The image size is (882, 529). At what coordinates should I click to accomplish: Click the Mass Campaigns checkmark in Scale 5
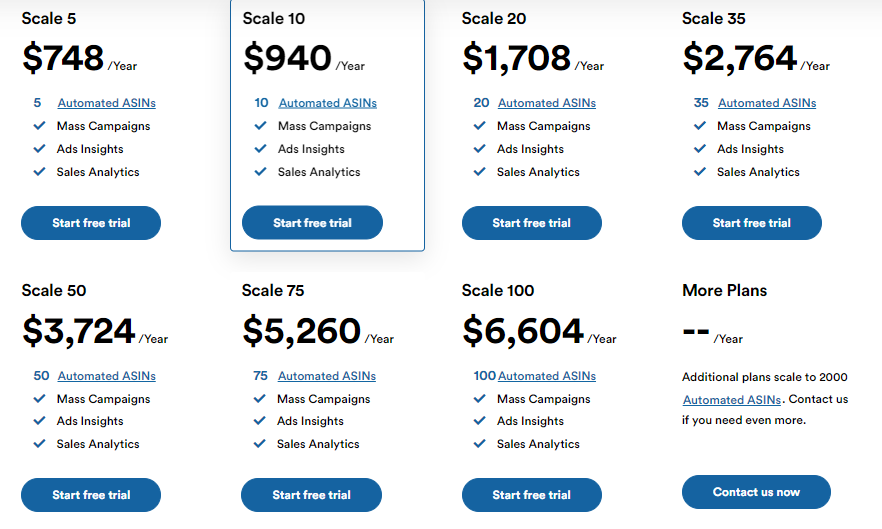39,125
